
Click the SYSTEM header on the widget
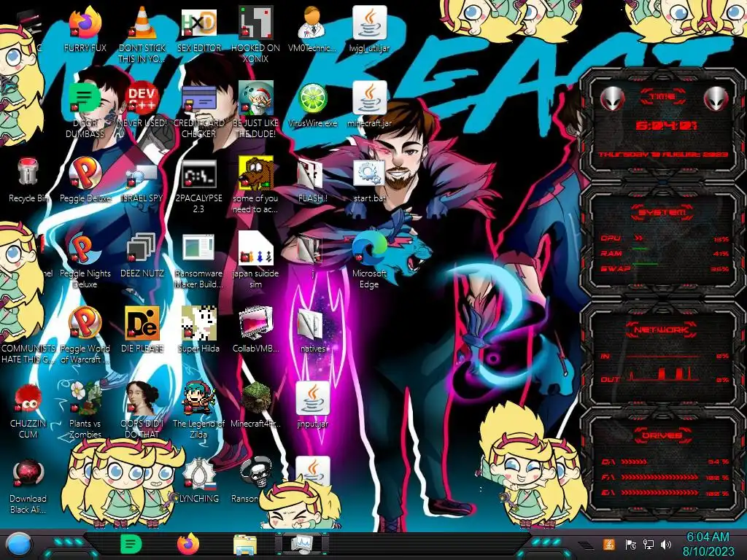[662, 212]
